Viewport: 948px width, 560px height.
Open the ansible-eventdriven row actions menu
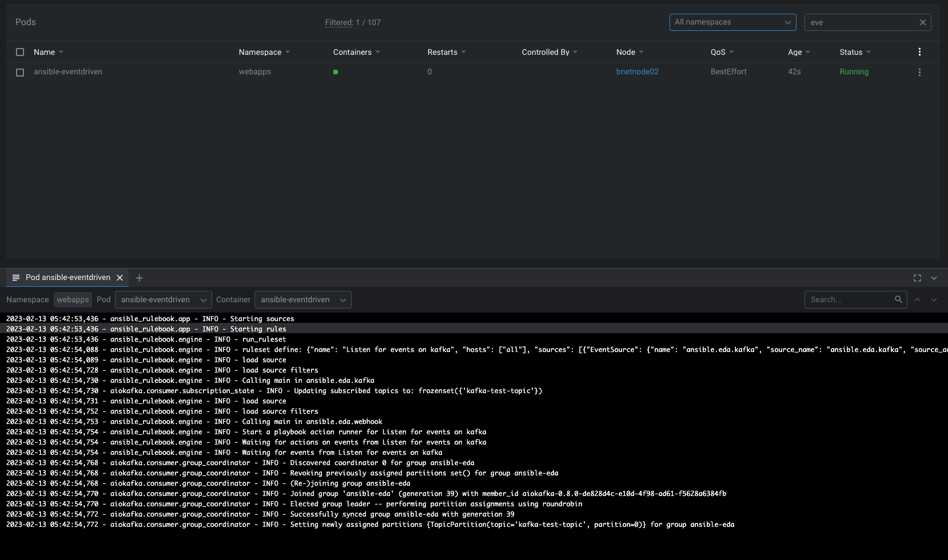click(x=919, y=72)
